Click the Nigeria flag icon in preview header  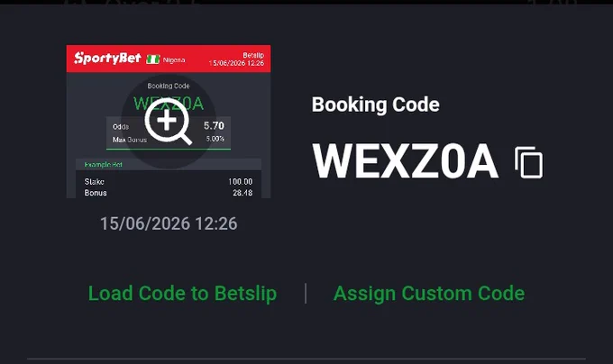point(153,59)
